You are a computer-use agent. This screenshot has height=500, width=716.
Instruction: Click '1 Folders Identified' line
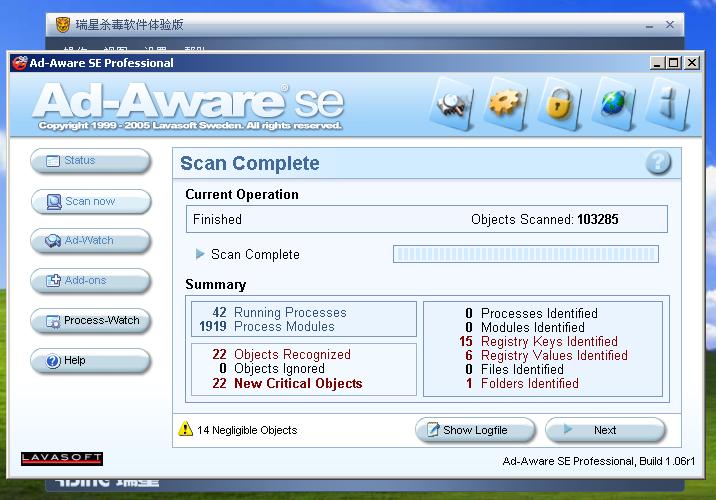click(522, 384)
